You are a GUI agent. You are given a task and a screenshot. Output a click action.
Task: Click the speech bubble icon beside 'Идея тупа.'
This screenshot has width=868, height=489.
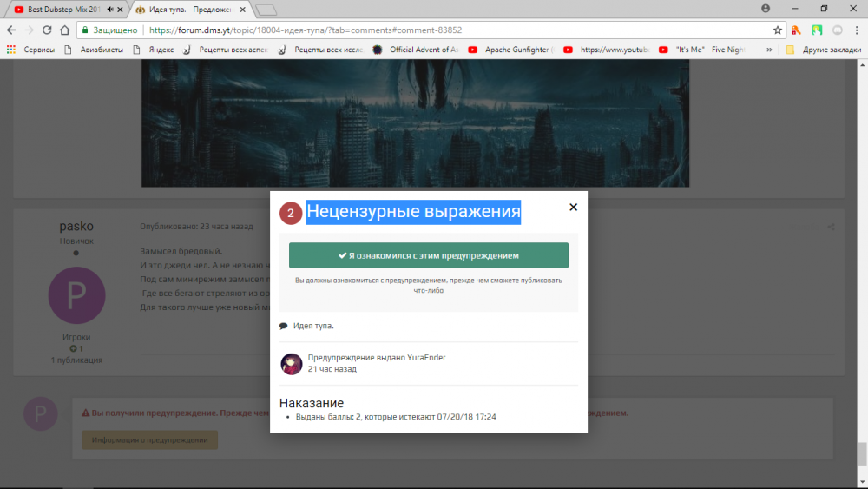(x=284, y=327)
